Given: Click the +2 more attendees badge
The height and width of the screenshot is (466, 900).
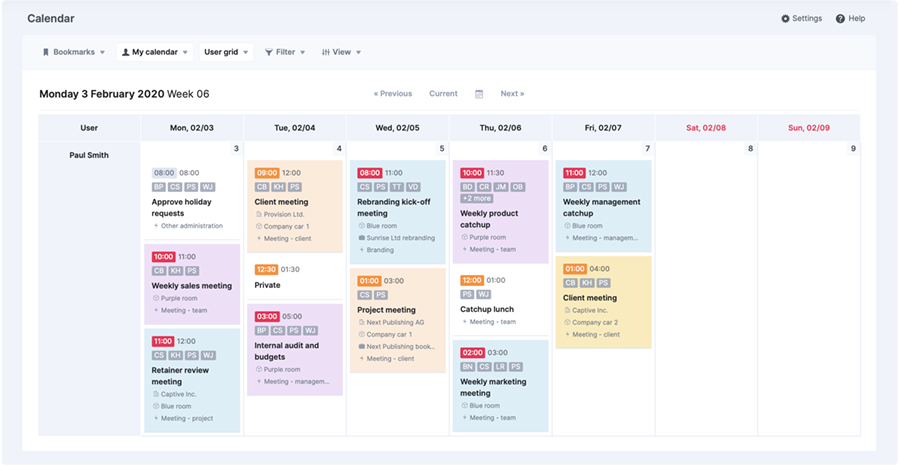Looking at the screenshot, I should [476, 199].
